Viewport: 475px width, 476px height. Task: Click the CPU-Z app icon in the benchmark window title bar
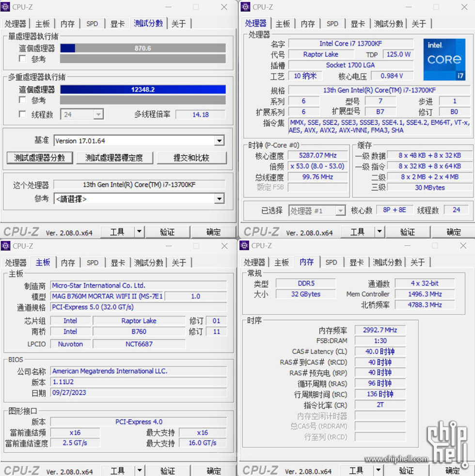coord(5,7)
